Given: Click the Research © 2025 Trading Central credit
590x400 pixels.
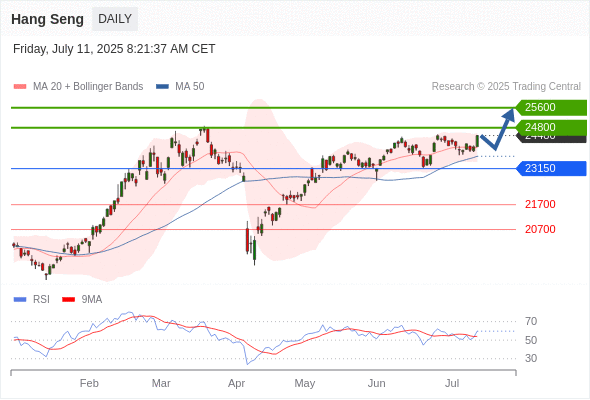Looking at the screenshot, I should [x=506, y=87].
